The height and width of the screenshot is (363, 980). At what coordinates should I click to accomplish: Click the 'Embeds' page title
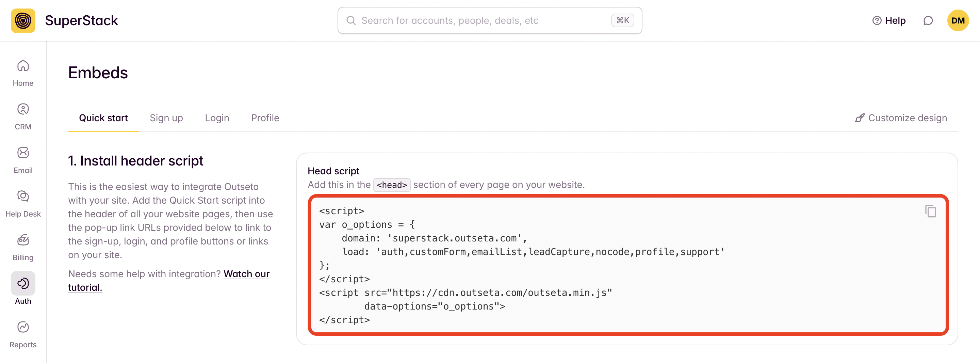click(98, 73)
